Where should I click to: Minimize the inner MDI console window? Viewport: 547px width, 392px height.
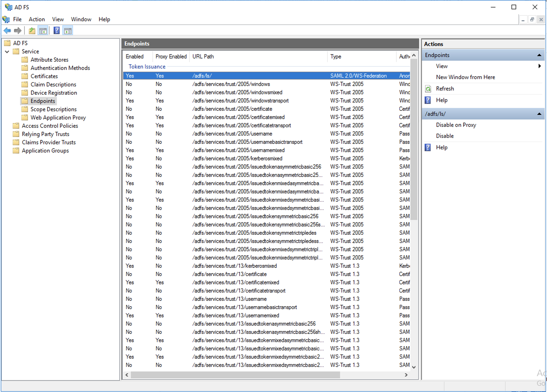(x=523, y=20)
